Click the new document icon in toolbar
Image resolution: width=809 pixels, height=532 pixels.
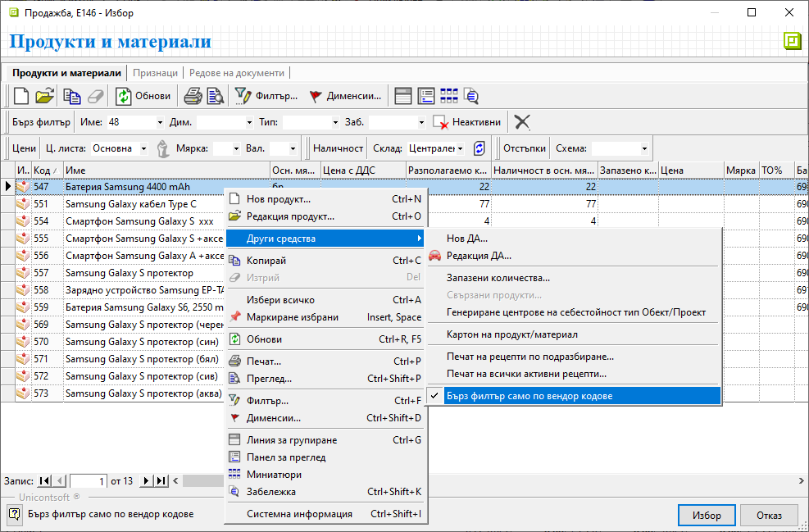pos(21,96)
